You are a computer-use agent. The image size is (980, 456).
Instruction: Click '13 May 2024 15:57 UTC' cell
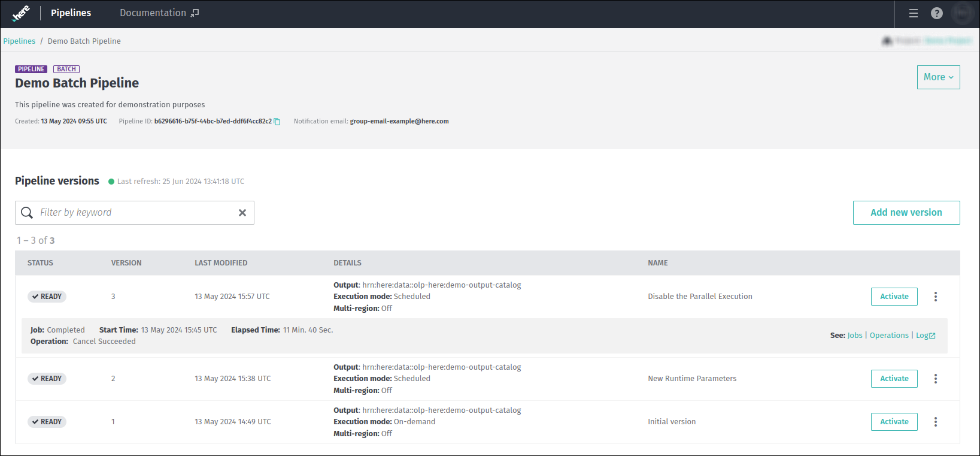[x=232, y=297]
